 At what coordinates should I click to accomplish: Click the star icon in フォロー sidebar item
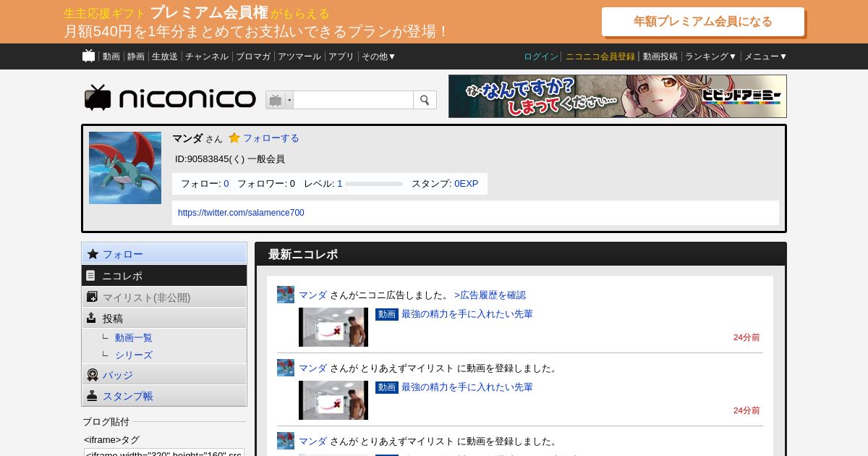tap(93, 254)
